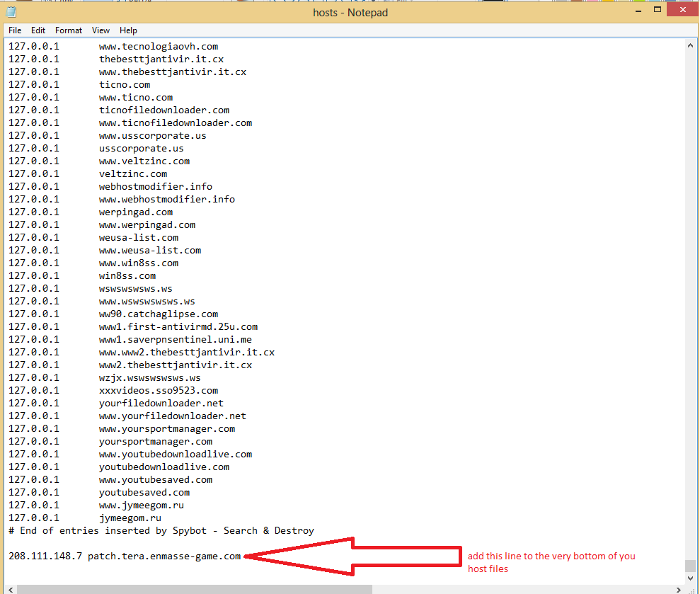Click the www1.saverpnsentinel.uni.me entry
This screenshot has width=700, height=594.
click(x=176, y=339)
